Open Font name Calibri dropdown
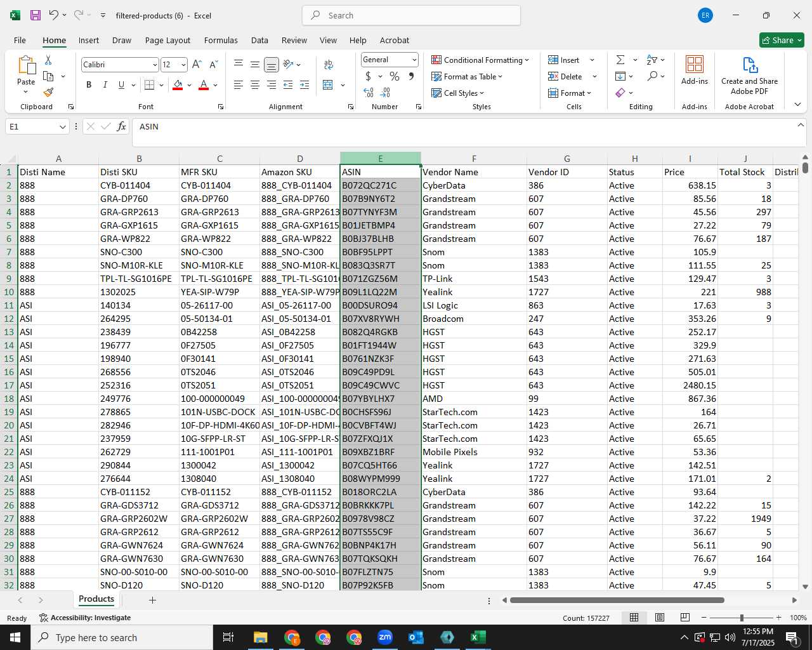Screen dimensions: 812x650 pyautogui.click(x=155, y=65)
